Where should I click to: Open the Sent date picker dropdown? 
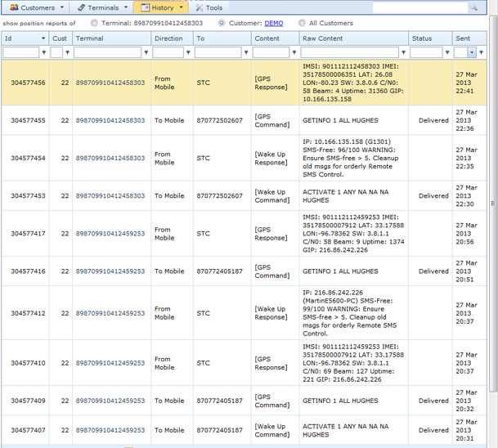472,52
